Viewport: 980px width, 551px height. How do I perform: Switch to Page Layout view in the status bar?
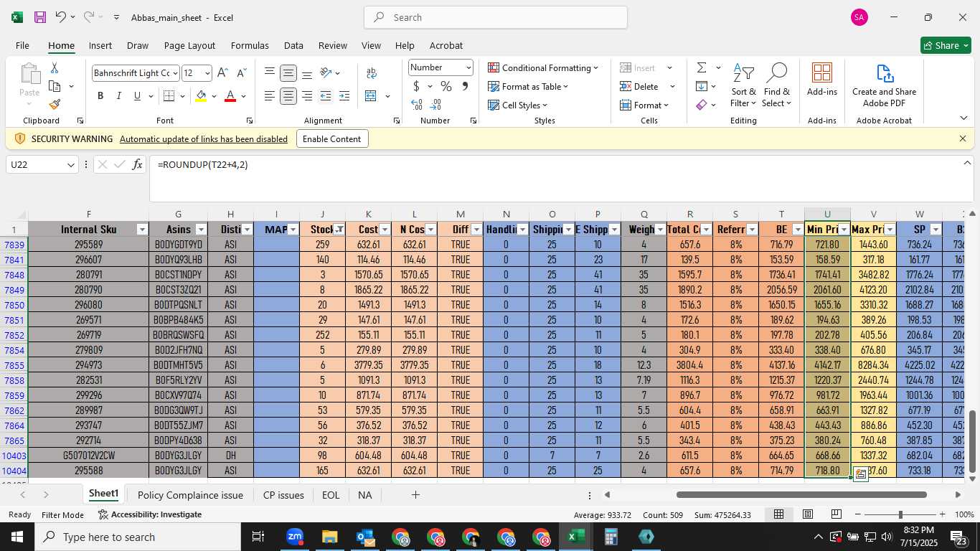tap(807, 514)
